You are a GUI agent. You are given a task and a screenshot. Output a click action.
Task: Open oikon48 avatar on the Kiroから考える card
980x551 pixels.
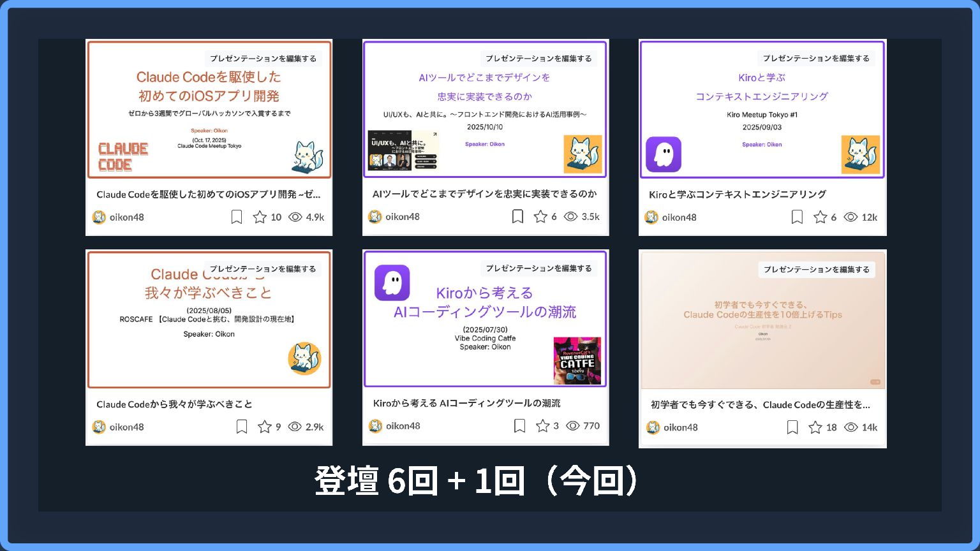(375, 426)
